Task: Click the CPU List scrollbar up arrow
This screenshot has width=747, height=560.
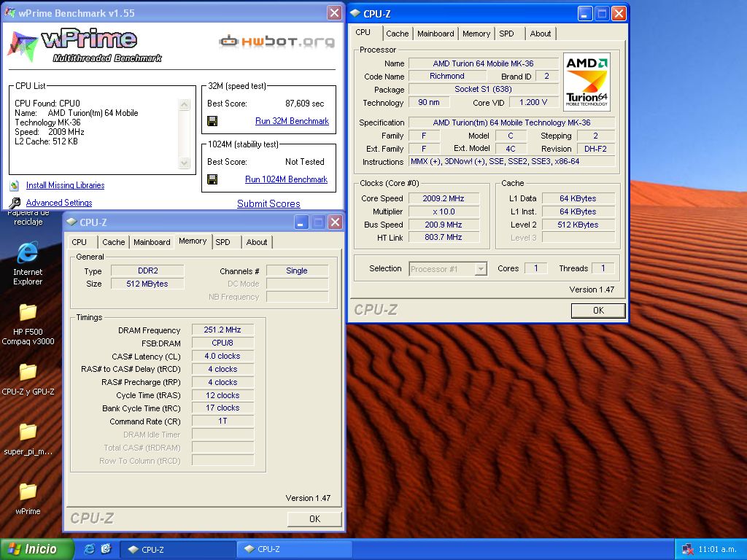Action: [x=185, y=104]
